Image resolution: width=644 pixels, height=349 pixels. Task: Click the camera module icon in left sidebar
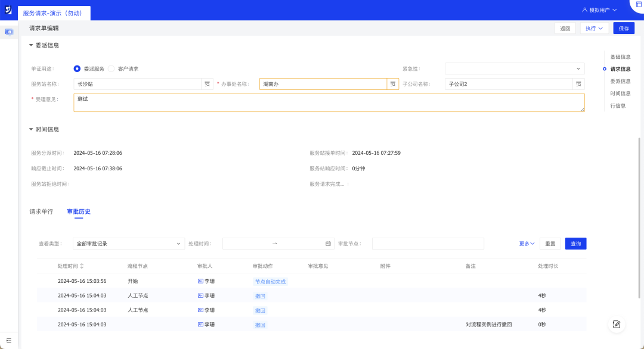click(9, 32)
